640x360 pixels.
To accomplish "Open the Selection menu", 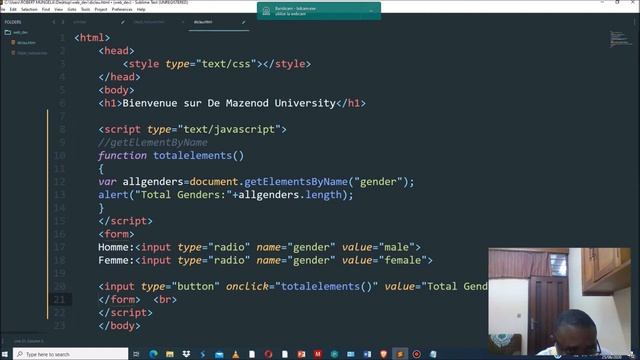I will 29,9.
